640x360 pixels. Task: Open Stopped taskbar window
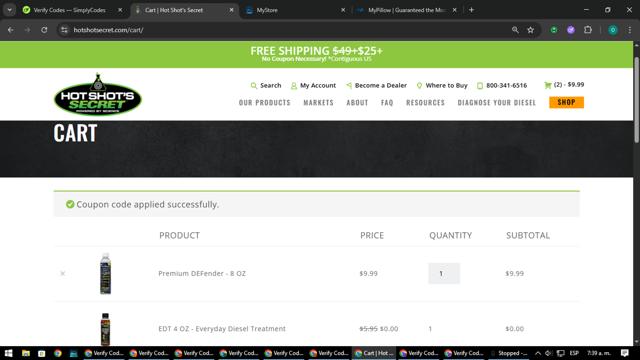(509, 353)
